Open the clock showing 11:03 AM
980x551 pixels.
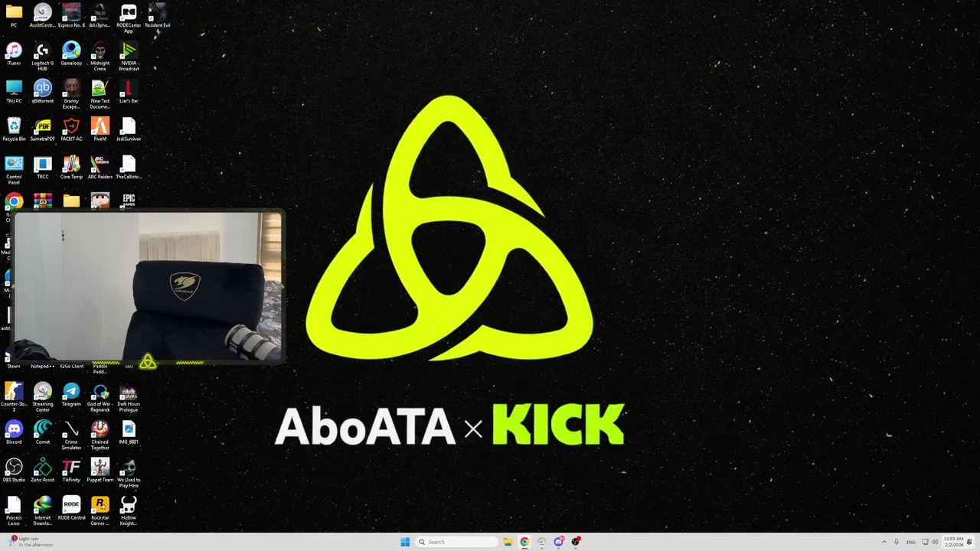[x=953, y=542]
